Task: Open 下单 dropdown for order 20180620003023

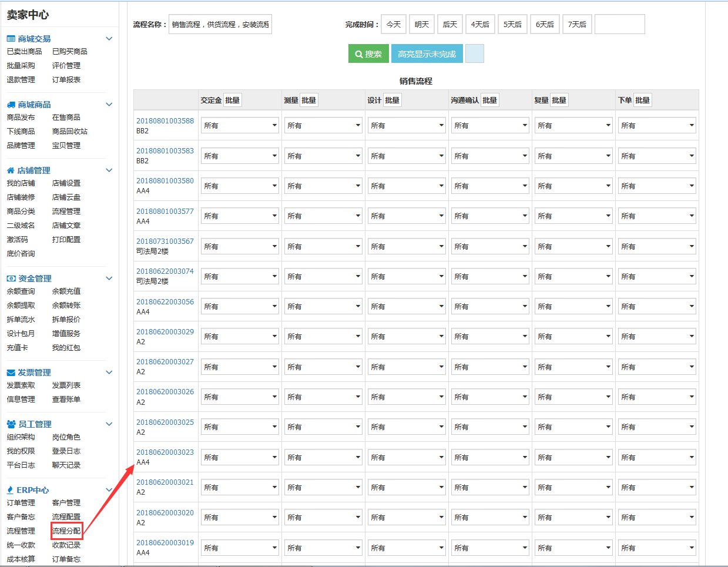Action: click(657, 457)
